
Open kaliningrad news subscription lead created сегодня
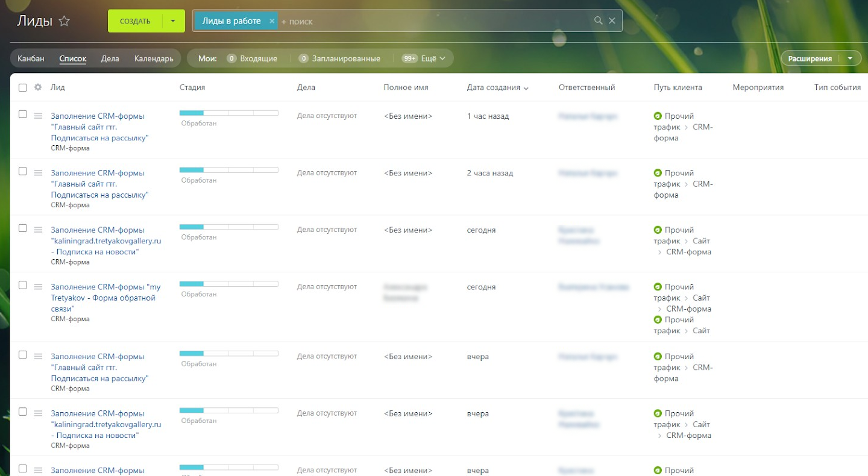coord(106,240)
